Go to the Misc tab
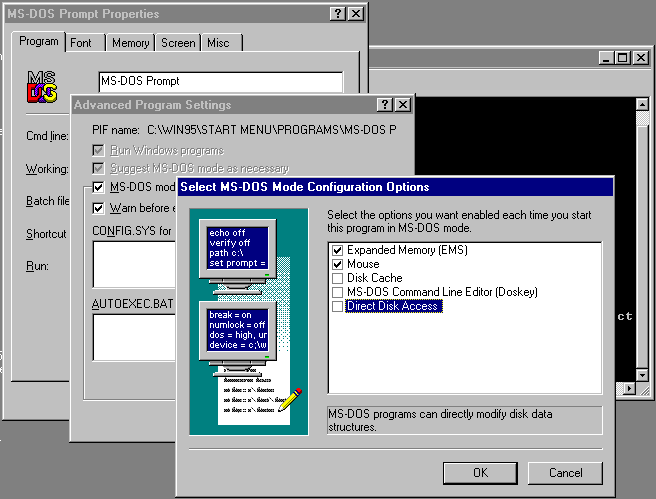The image size is (656, 499). click(x=218, y=43)
